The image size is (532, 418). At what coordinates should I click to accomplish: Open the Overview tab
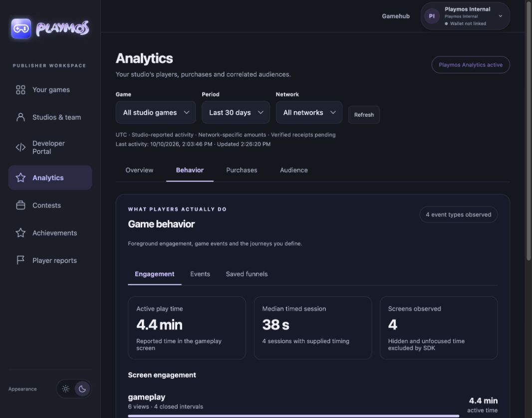pyautogui.click(x=139, y=170)
